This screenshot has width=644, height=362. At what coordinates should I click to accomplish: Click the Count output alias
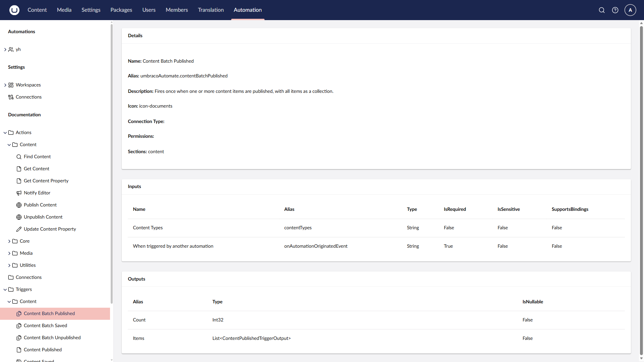click(139, 320)
